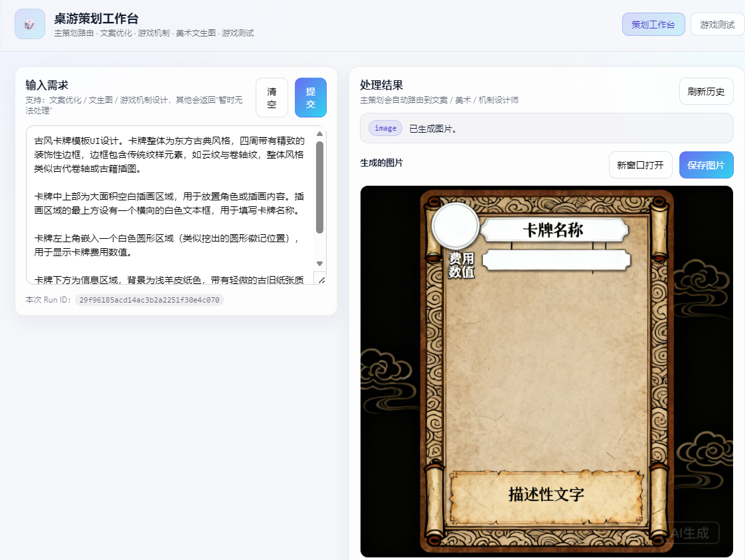Click the text area resize handle
745x560 pixels.
click(319, 279)
